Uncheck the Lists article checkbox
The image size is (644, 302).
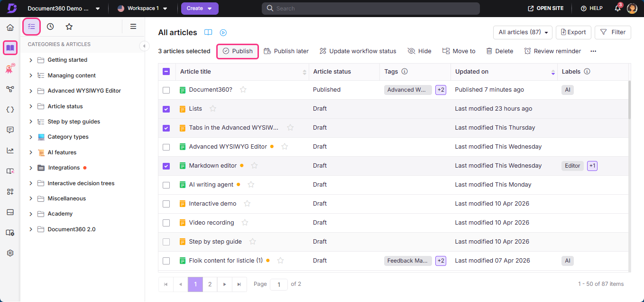coord(166,109)
